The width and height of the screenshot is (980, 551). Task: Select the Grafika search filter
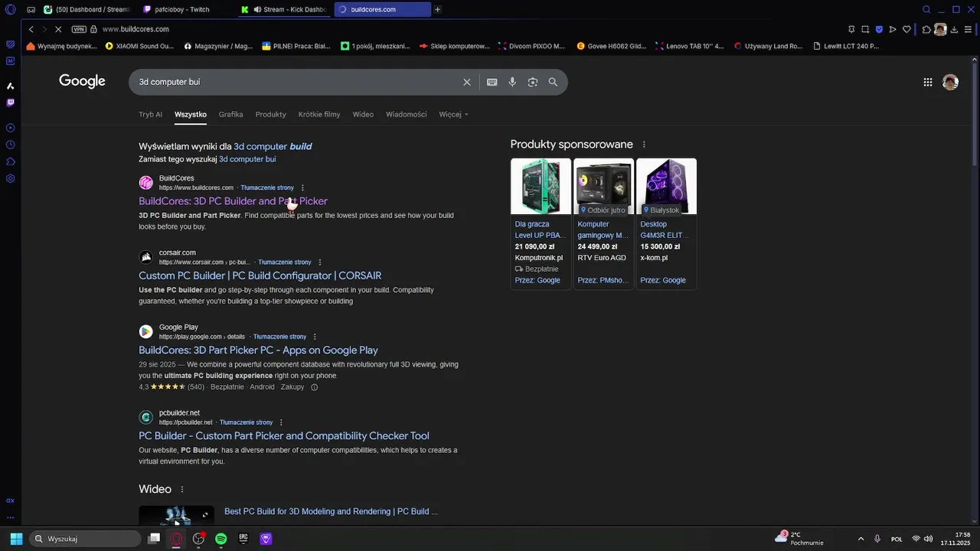[x=230, y=114]
